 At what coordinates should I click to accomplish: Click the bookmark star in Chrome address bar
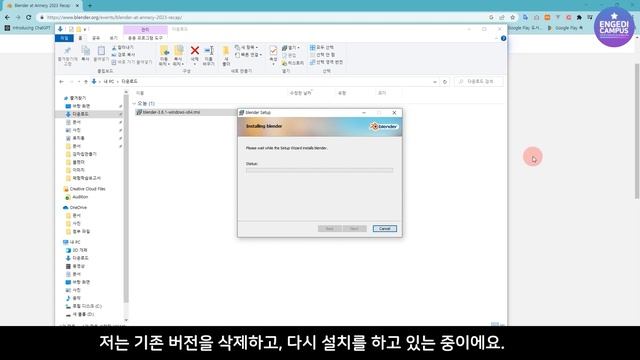click(x=513, y=18)
